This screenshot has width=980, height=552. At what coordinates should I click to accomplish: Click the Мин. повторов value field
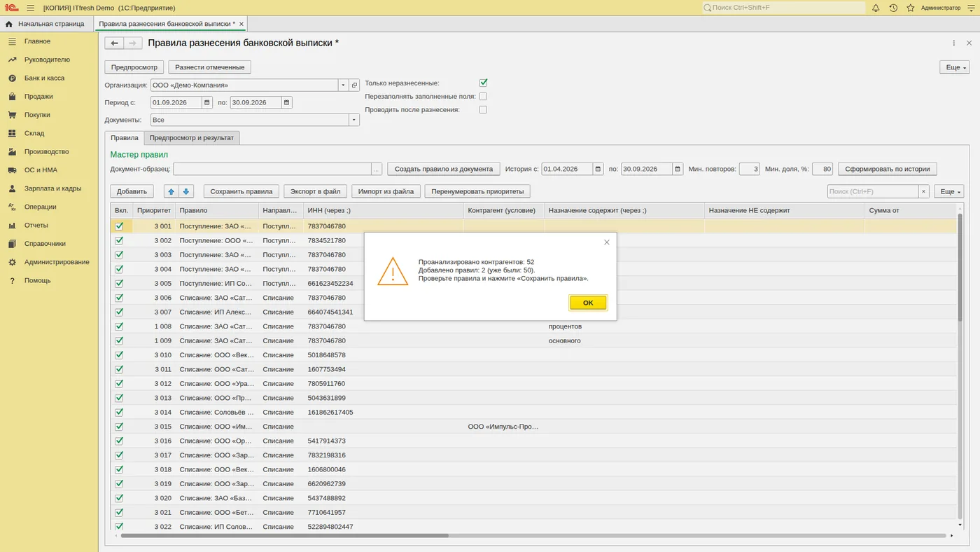pyautogui.click(x=749, y=169)
